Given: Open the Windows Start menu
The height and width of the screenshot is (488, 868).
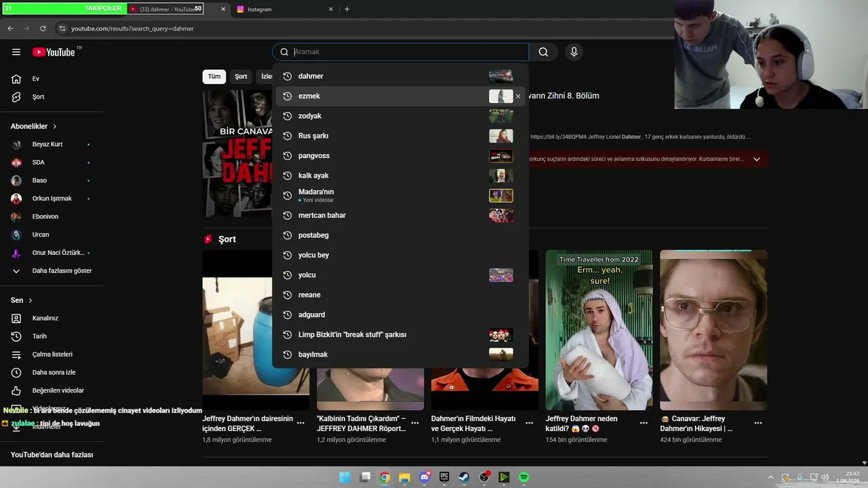Looking at the screenshot, I should pyautogui.click(x=344, y=477).
